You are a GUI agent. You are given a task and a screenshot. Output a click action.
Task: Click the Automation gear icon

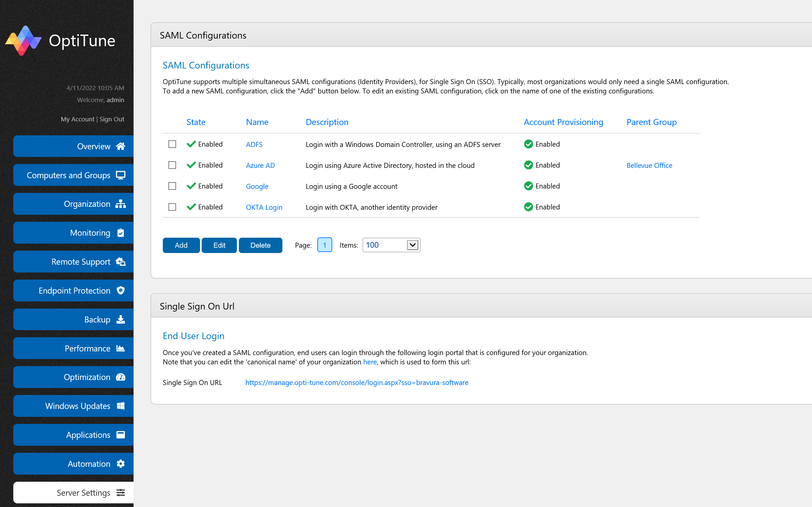[121, 464]
